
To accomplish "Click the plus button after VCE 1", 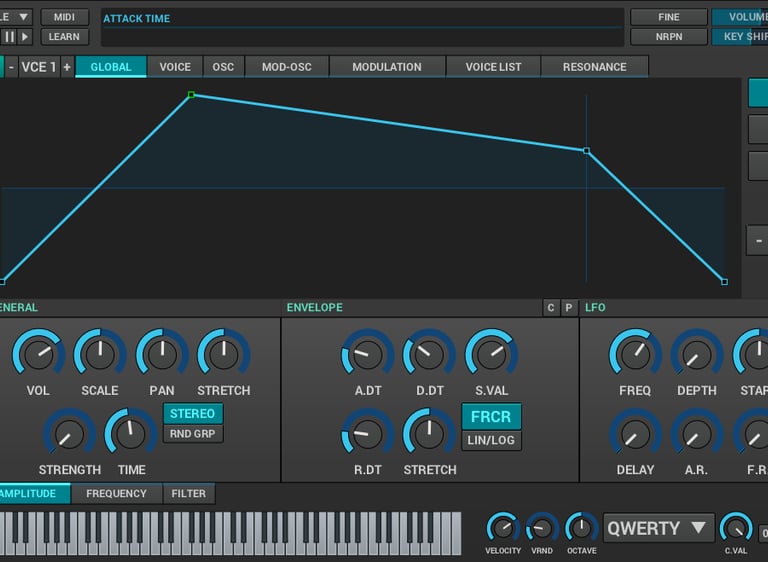I will coord(67,67).
